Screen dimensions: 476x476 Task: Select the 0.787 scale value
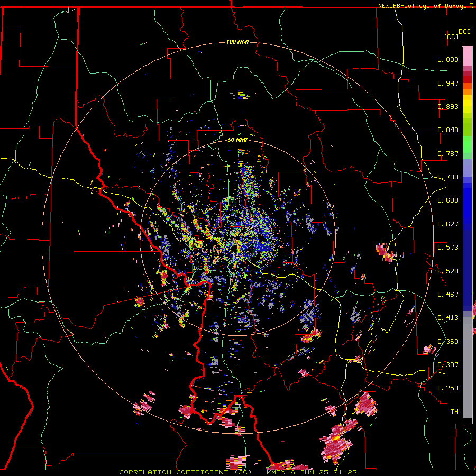point(448,153)
